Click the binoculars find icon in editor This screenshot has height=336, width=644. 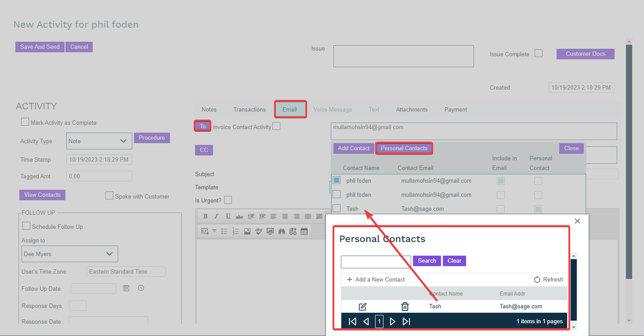(x=282, y=231)
